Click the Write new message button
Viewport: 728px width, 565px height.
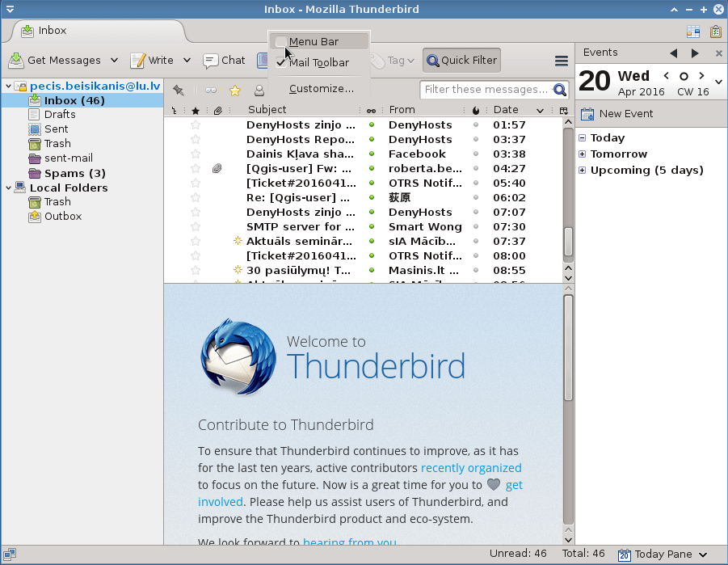pos(152,61)
